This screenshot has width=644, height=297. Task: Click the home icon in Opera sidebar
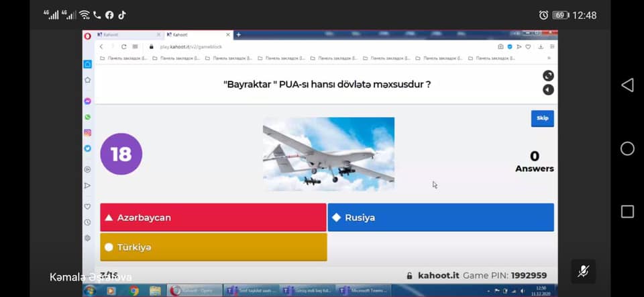tap(87, 65)
